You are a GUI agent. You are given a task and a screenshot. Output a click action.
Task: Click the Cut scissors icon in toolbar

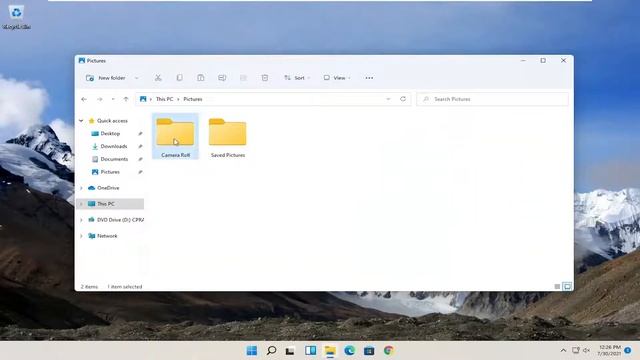[158, 78]
